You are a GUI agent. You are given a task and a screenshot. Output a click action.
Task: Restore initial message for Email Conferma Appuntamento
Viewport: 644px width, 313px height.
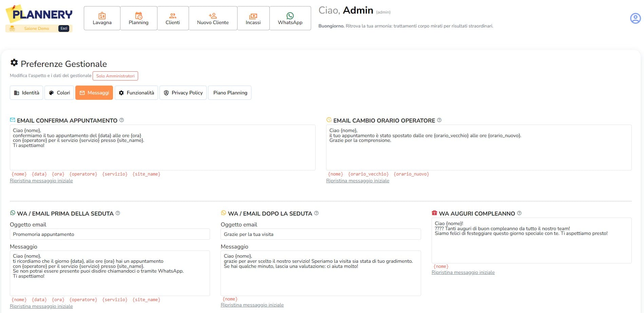(41, 181)
